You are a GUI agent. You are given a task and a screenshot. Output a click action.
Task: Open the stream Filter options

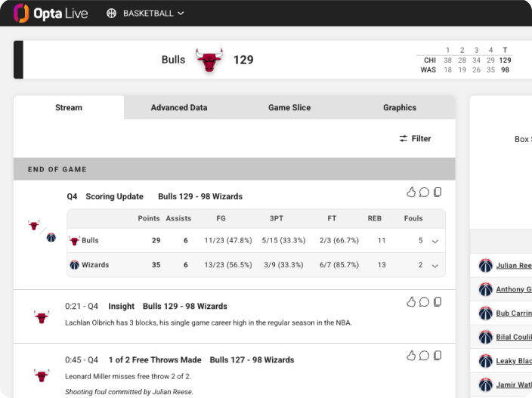[415, 138]
